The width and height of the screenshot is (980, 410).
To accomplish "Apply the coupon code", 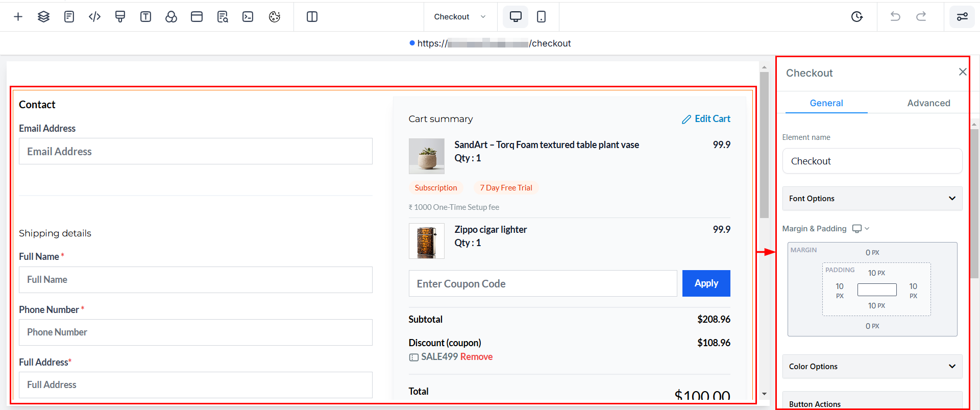I will pos(706,283).
